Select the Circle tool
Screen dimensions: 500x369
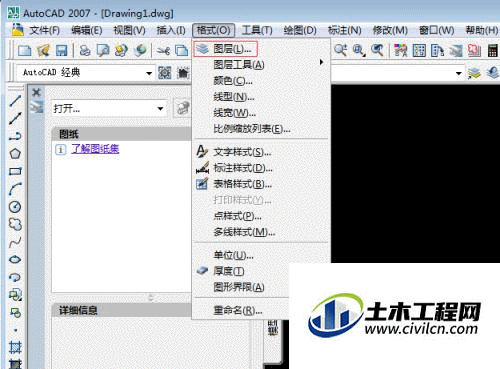[x=15, y=207]
